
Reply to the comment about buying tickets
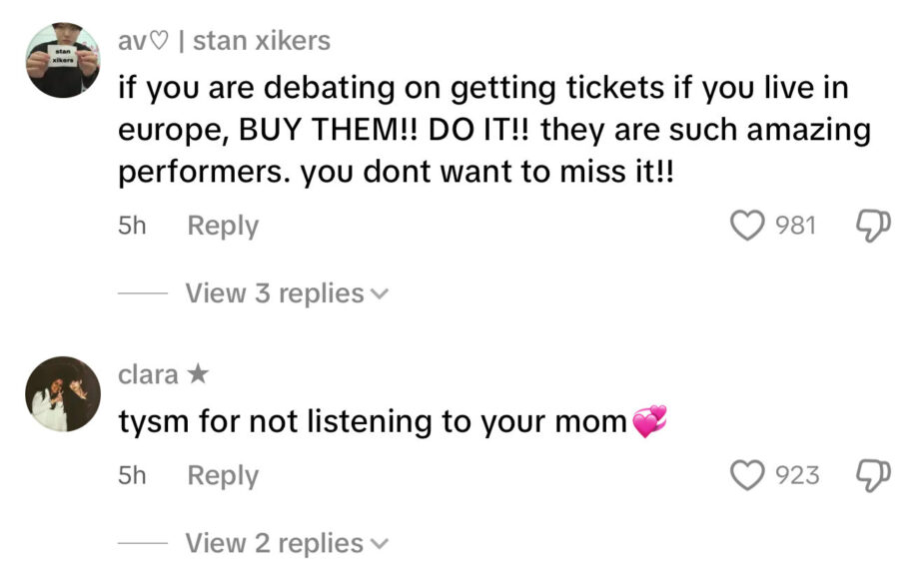tap(223, 226)
